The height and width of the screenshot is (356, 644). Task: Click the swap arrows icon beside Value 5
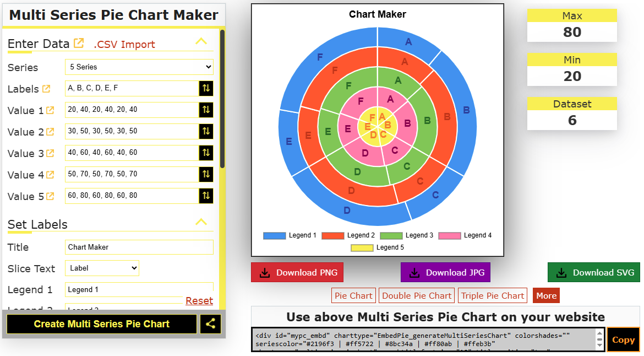tap(206, 196)
